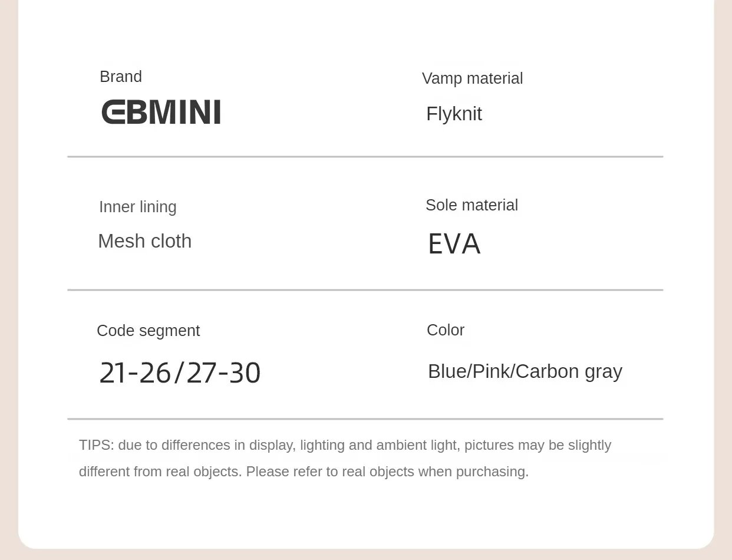Select the Brand label text
This screenshot has height=560, width=732.
click(x=121, y=77)
